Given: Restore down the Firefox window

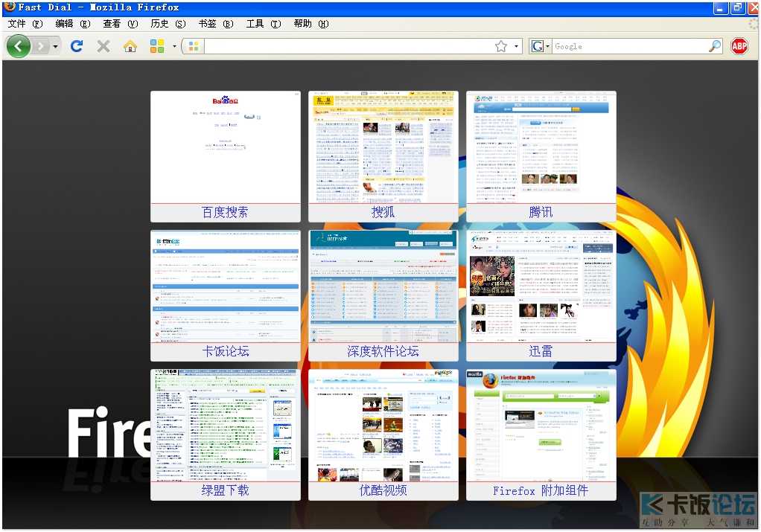Looking at the screenshot, I should click(x=737, y=7).
